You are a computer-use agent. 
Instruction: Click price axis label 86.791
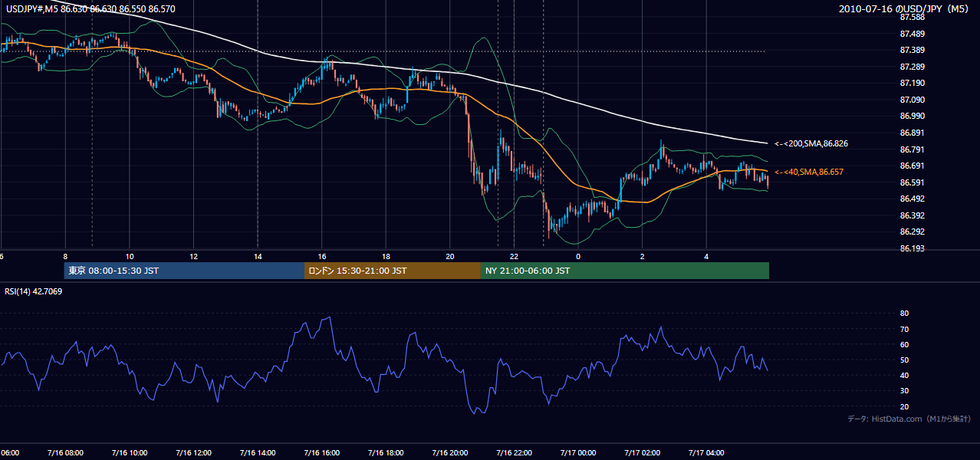[913, 149]
